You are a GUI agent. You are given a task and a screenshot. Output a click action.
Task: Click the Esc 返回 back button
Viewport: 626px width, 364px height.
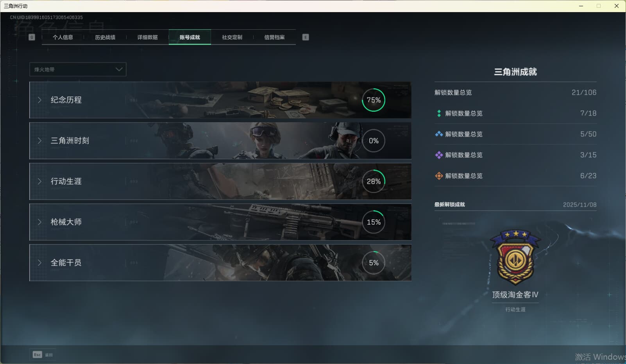[x=43, y=355]
